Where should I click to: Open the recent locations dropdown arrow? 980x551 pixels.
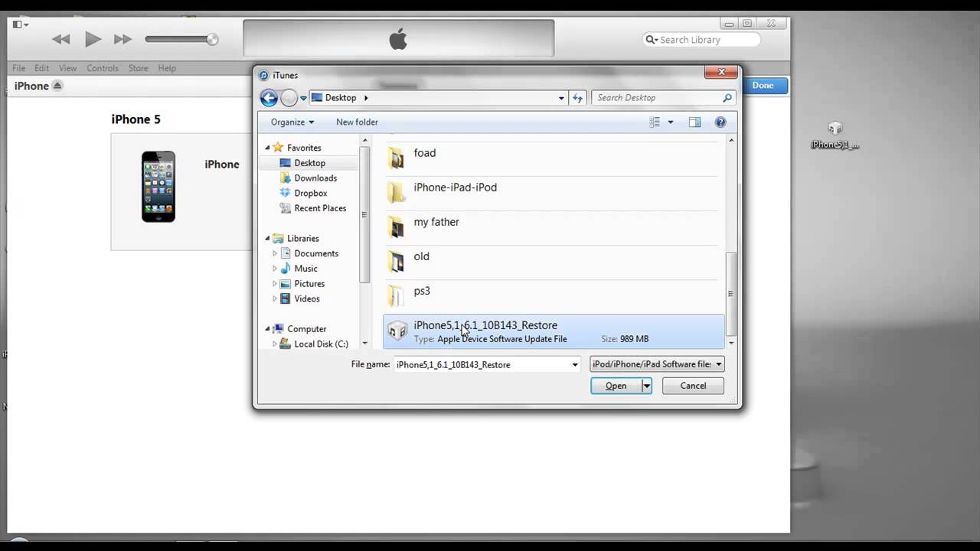coord(303,98)
